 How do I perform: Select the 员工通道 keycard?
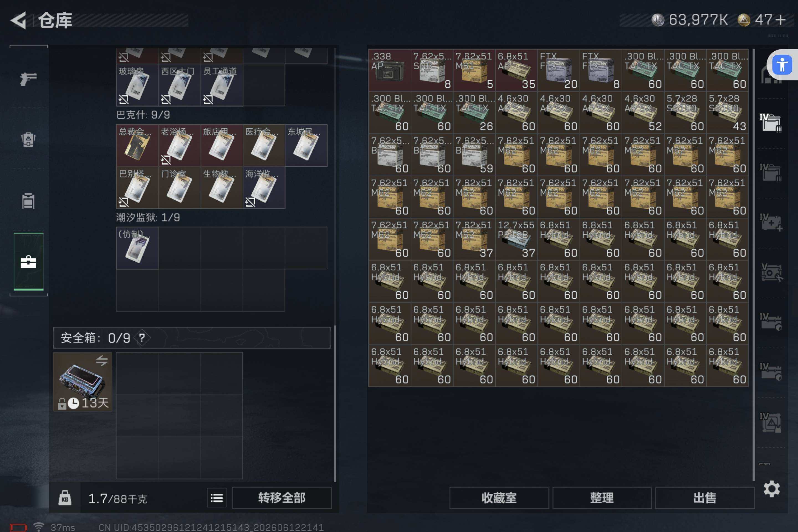(222, 85)
